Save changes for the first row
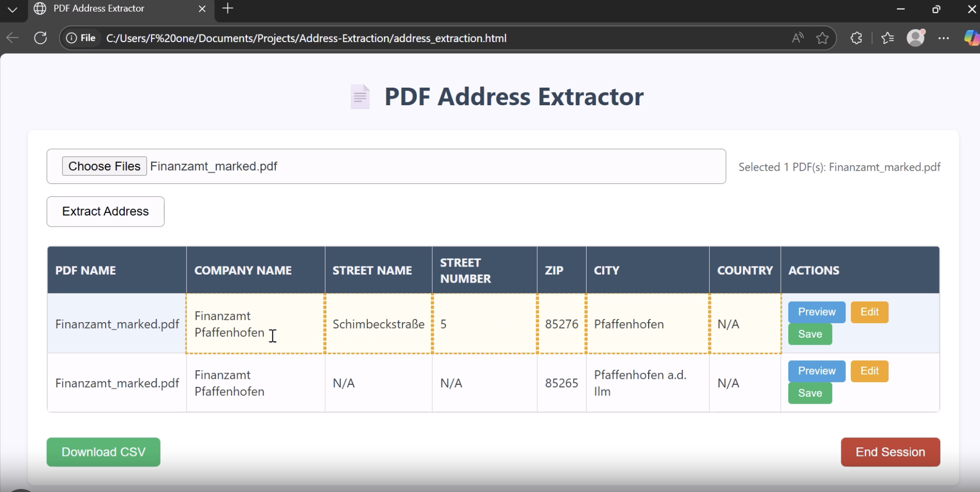980x492 pixels. point(809,334)
